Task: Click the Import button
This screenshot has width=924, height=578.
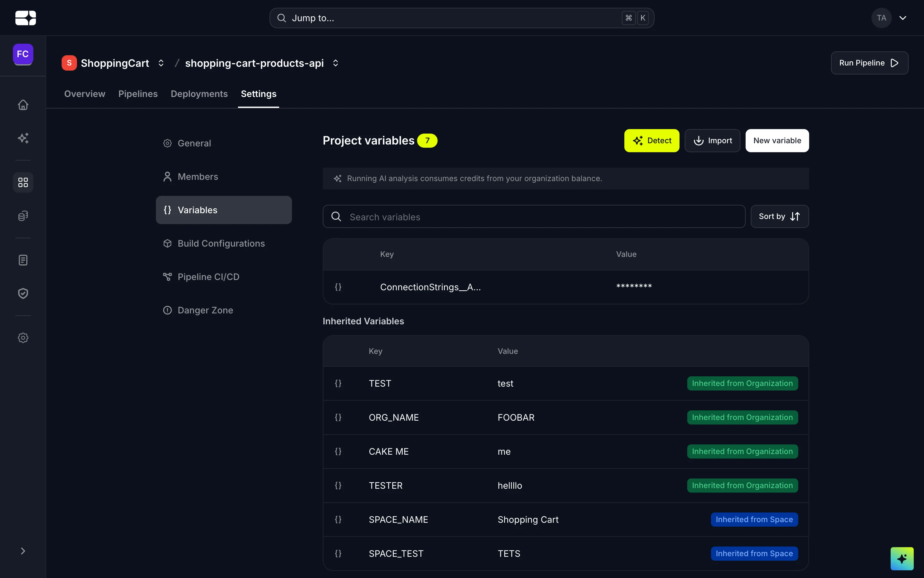Action: [713, 141]
